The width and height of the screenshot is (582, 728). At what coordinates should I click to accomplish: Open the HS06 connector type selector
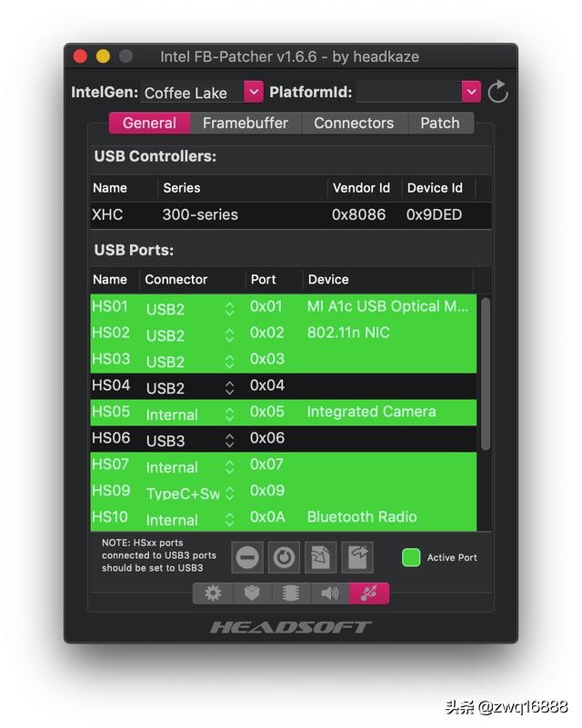tap(229, 440)
